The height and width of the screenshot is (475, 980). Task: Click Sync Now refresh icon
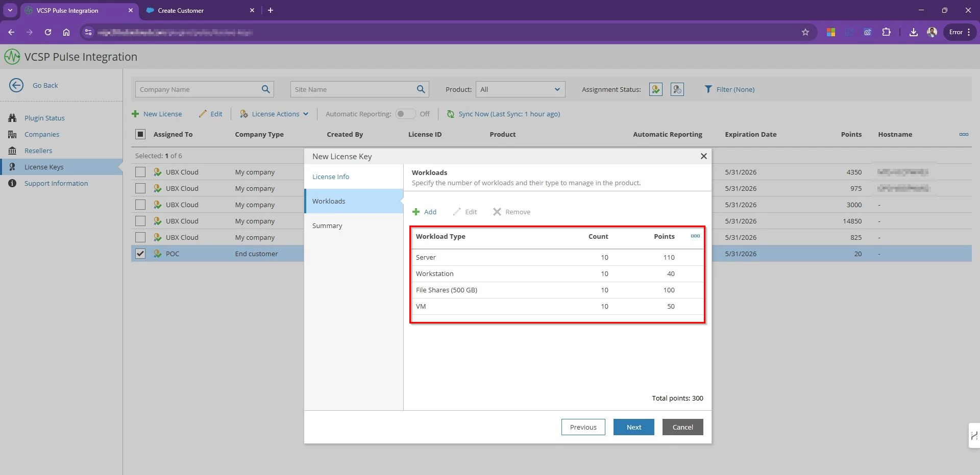tap(451, 114)
